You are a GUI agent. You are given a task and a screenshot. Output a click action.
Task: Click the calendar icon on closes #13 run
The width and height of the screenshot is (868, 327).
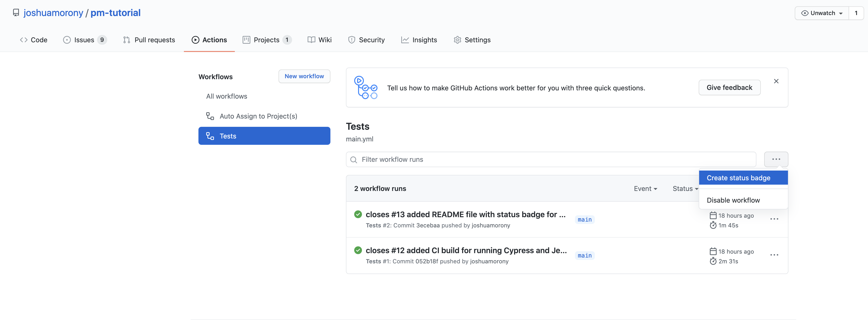713,215
